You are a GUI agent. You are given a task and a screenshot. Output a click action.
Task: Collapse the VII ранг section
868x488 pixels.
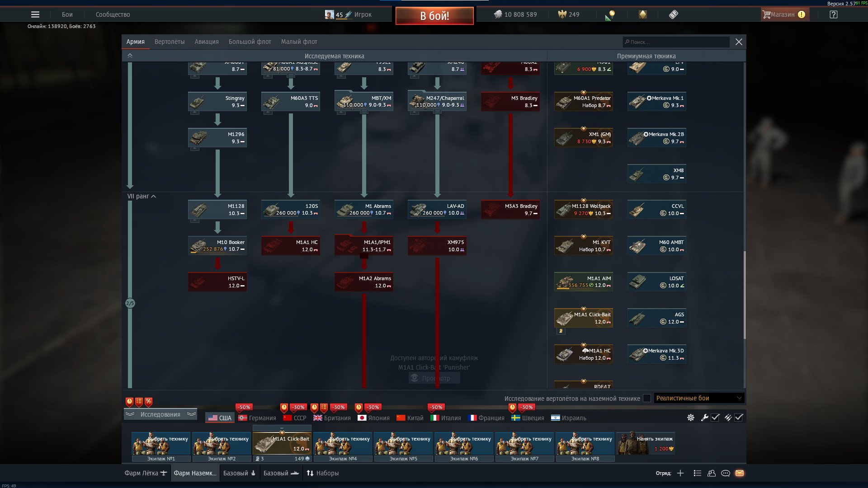[142, 196]
